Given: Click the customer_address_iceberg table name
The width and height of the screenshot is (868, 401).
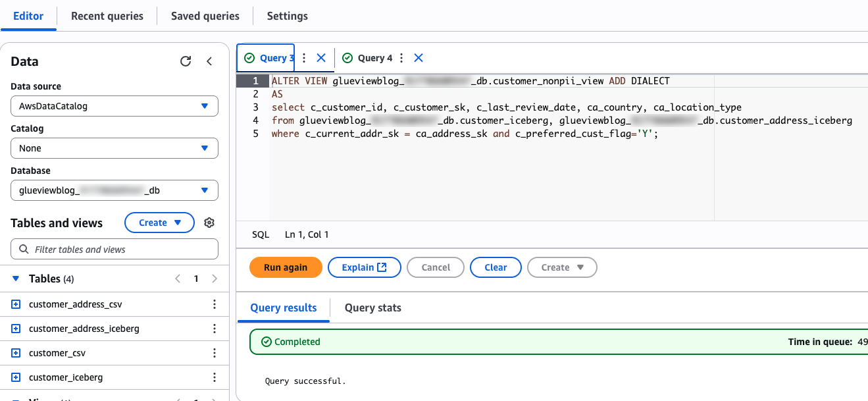Looking at the screenshot, I should coord(84,329).
